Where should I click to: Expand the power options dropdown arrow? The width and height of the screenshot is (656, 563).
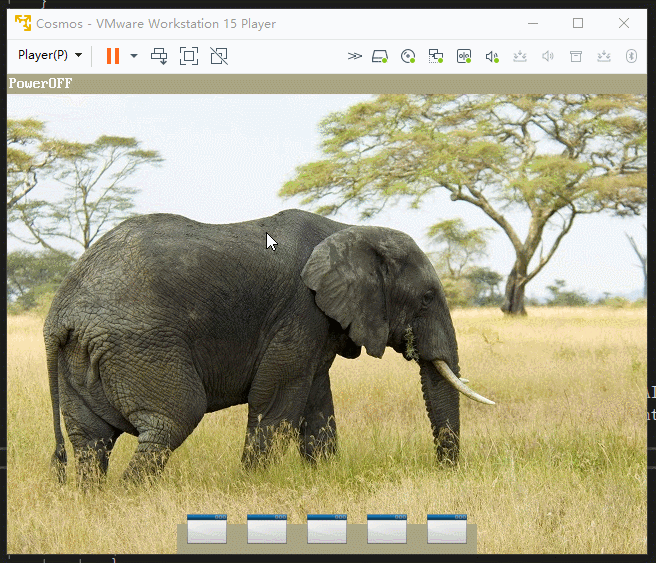point(134,56)
